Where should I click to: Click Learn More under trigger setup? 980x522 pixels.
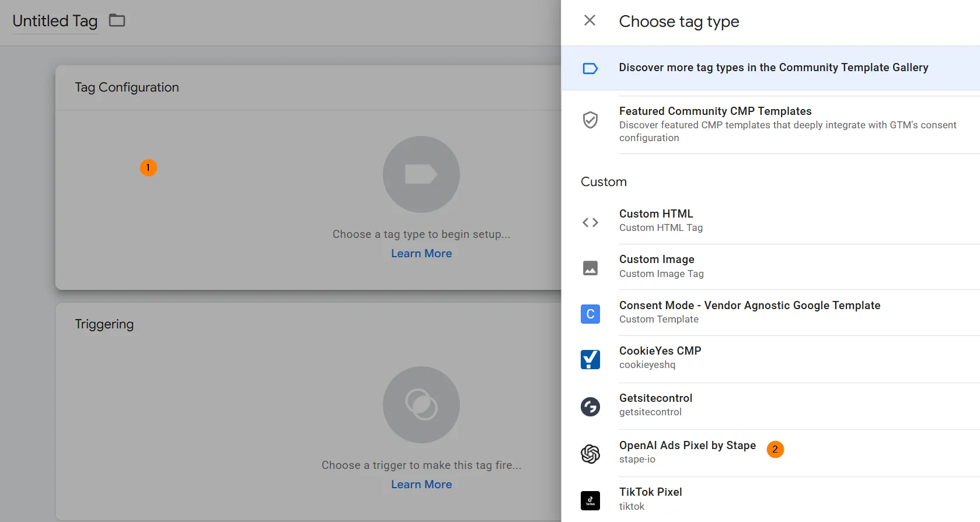pos(421,484)
